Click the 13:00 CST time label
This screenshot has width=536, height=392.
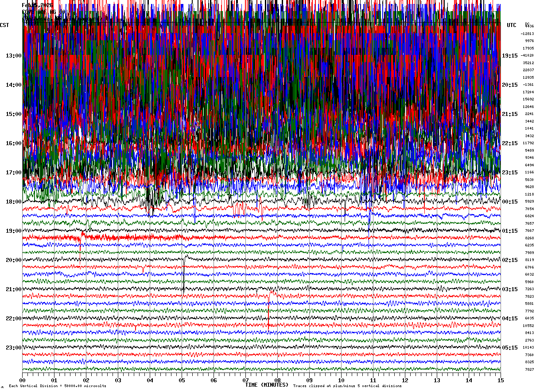(x=14, y=56)
